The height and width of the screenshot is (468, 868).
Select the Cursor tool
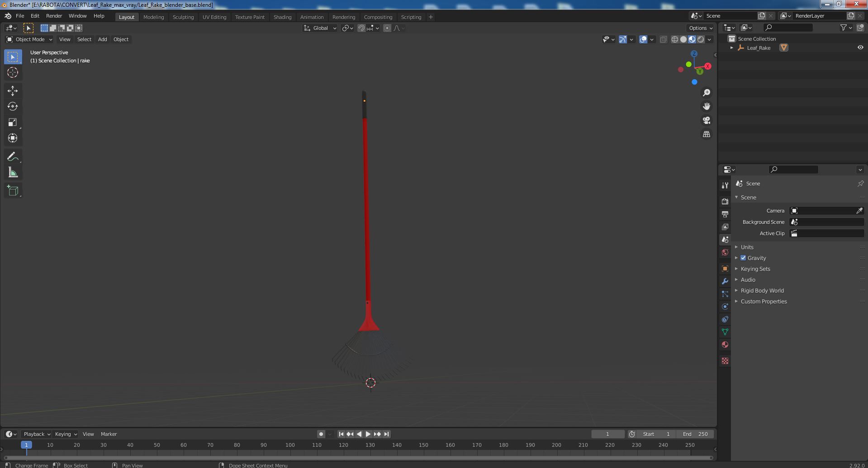(x=13, y=72)
